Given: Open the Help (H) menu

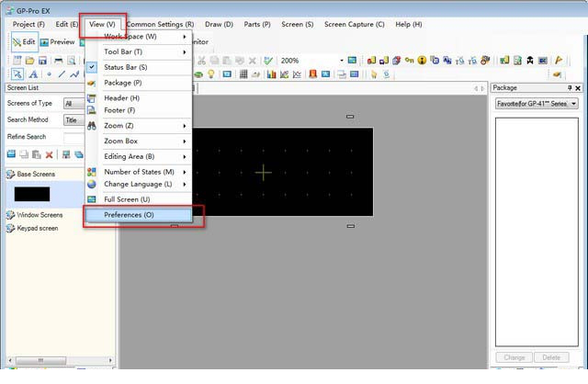Looking at the screenshot, I should click(x=409, y=24).
